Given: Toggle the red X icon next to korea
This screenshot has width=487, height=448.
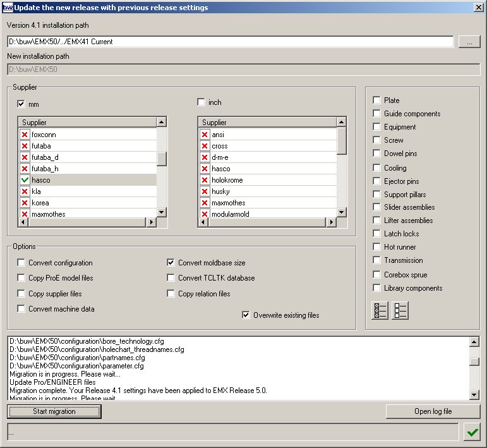Looking at the screenshot, I should (x=25, y=203).
